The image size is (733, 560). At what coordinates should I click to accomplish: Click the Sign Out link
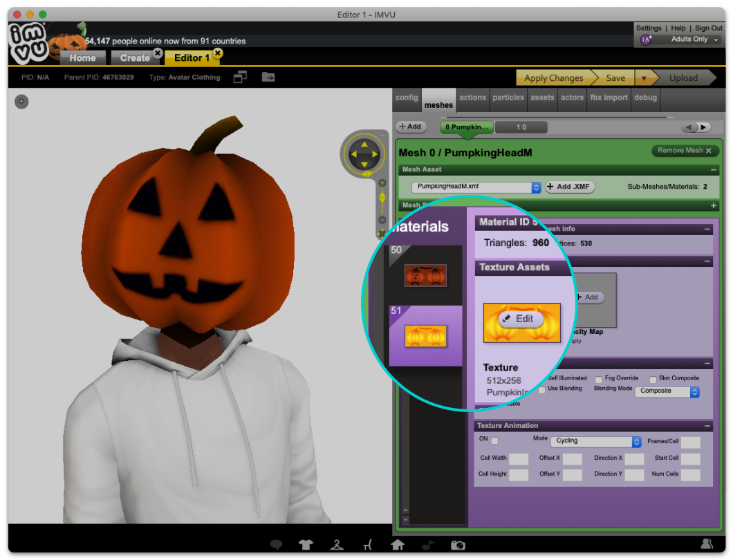[709, 28]
